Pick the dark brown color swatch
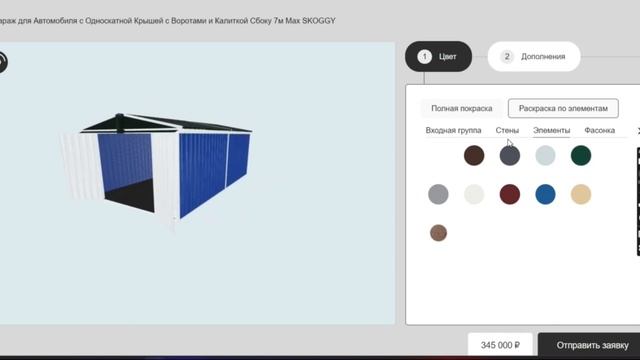640x360 pixels. pyautogui.click(x=474, y=156)
